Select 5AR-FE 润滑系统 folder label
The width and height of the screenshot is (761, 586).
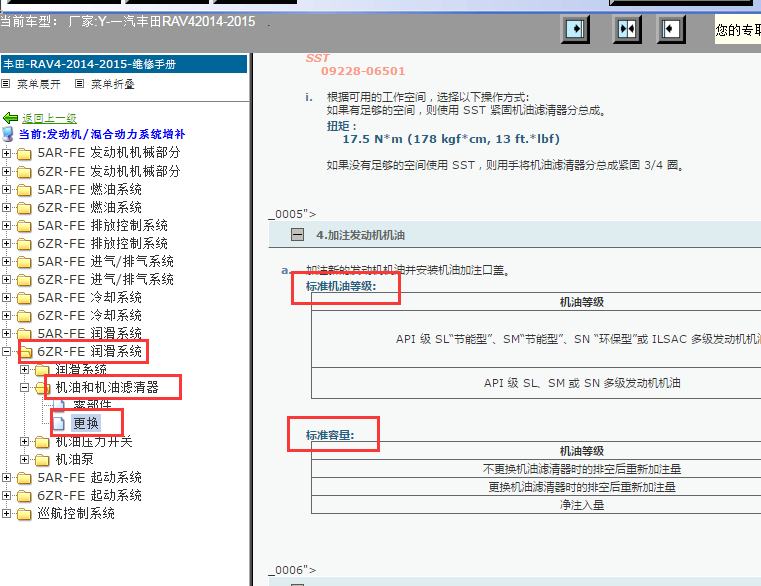point(89,334)
